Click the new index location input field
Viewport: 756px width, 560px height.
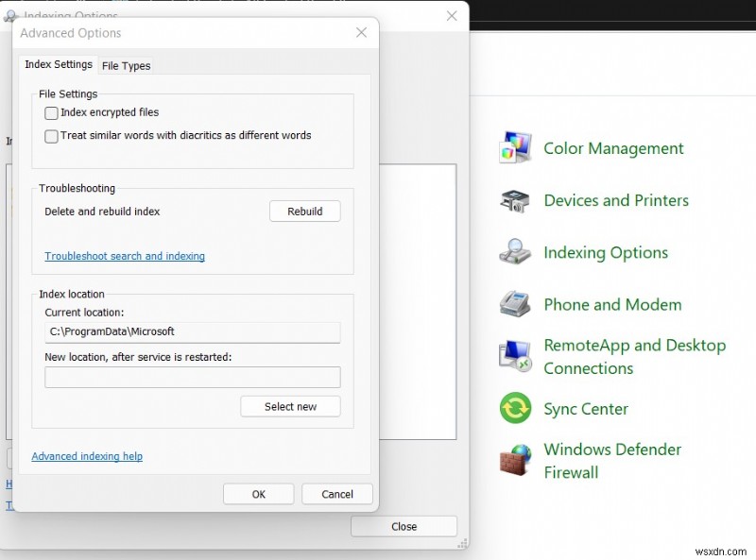192,377
